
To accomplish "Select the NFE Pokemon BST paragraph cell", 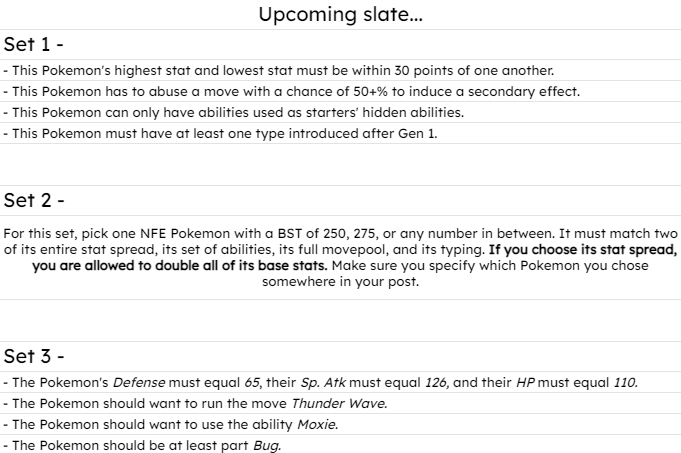I will click(340, 257).
